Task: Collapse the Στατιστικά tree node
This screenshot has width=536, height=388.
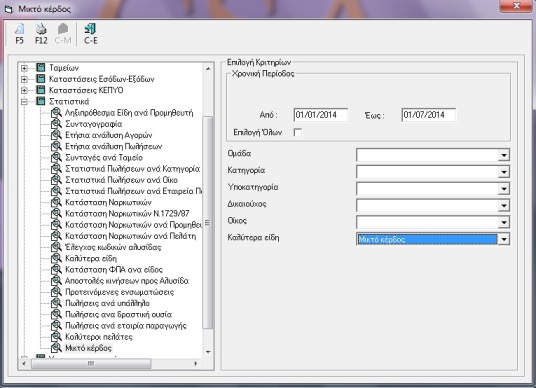Action: [24, 102]
